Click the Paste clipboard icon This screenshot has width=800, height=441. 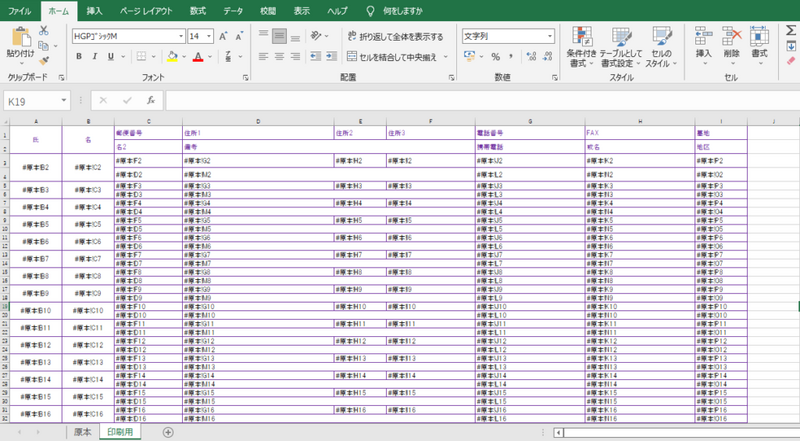pyautogui.click(x=21, y=38)
